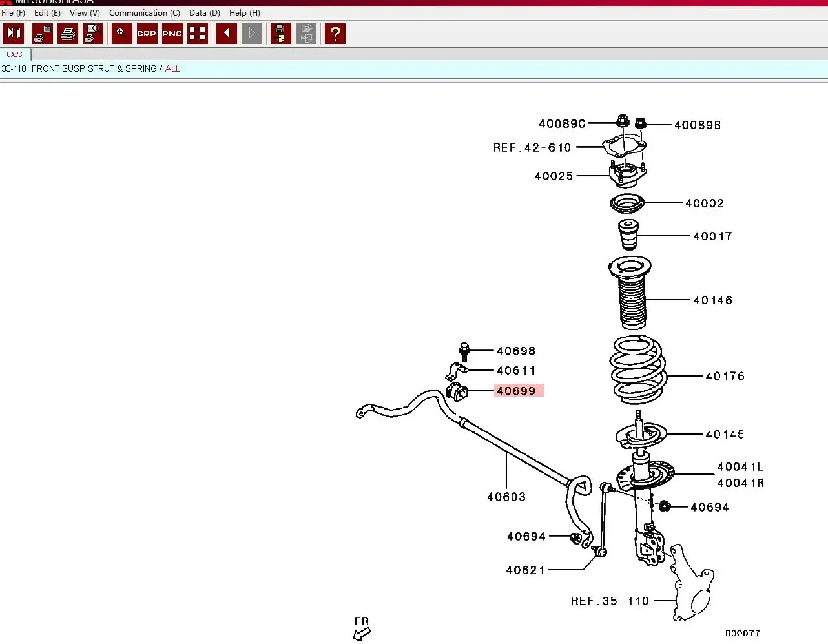Open help with the question mark icon
The image size is (828, 644).
(335, 34)
